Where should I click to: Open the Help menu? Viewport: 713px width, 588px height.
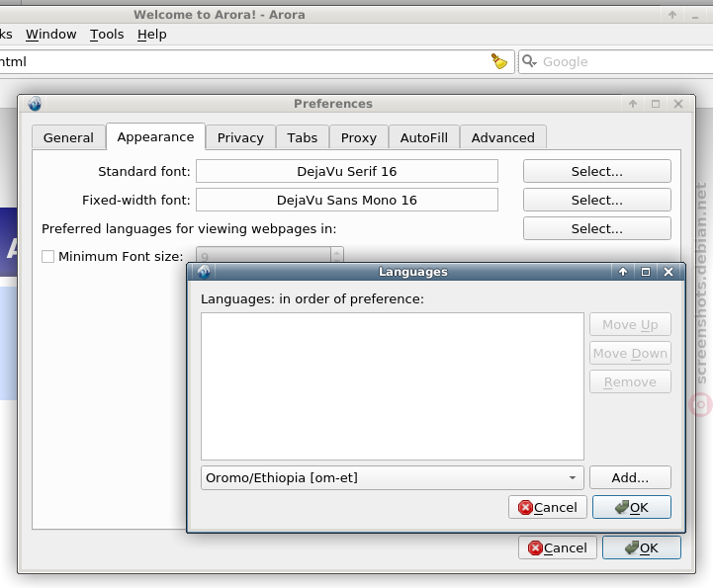pyautogui.click(x=152, y=34)
